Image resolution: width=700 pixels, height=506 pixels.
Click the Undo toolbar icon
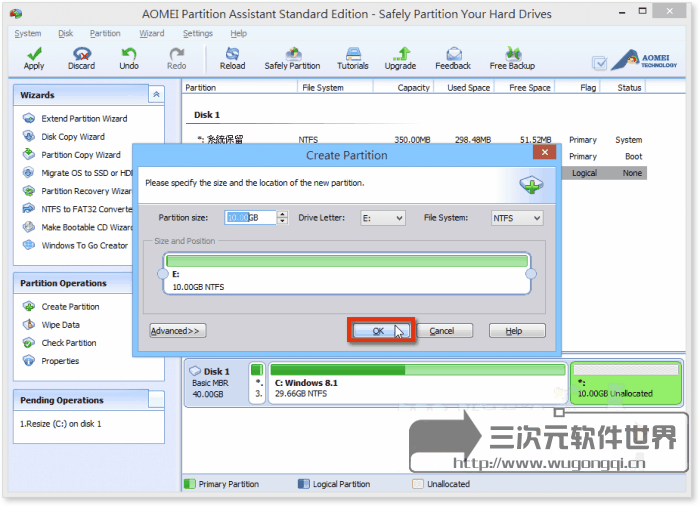point(129,58)
